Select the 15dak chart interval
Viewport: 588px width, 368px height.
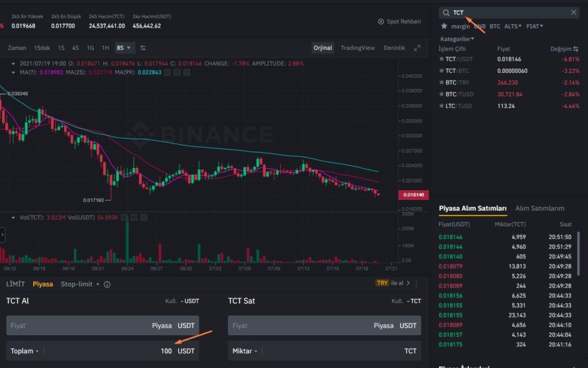(42, 48)
